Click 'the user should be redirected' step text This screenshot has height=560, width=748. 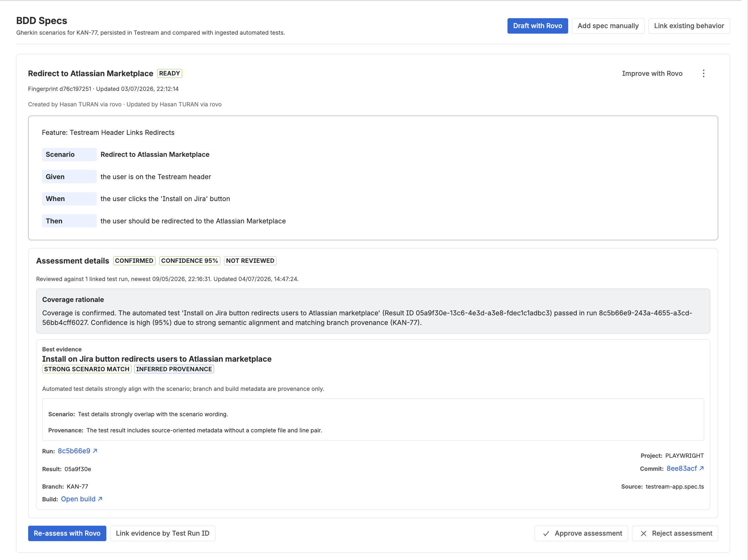coord(193,221)
